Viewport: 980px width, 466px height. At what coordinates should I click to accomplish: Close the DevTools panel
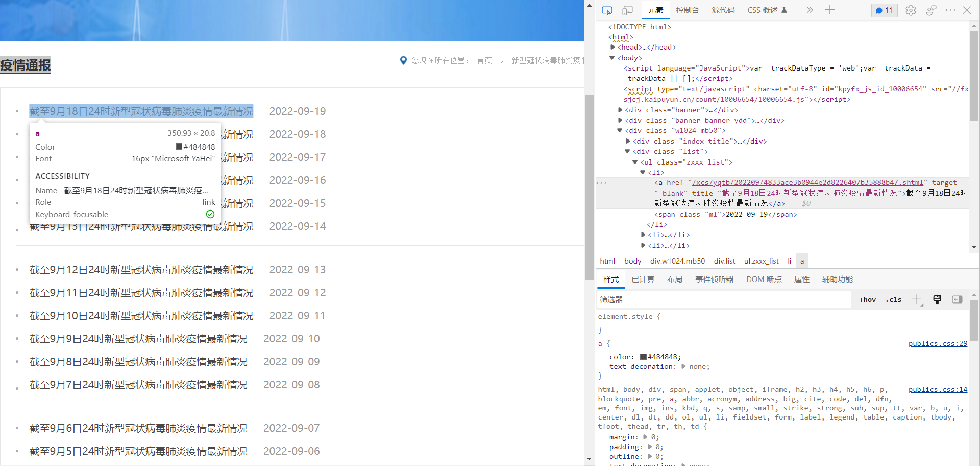coord(967,10)
